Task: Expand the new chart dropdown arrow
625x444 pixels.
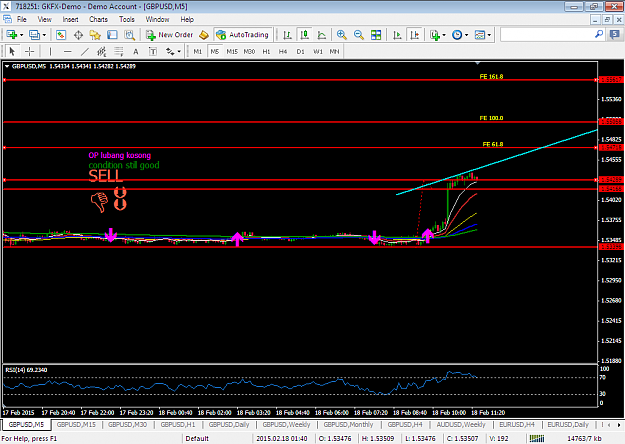Action: (22, 35)
